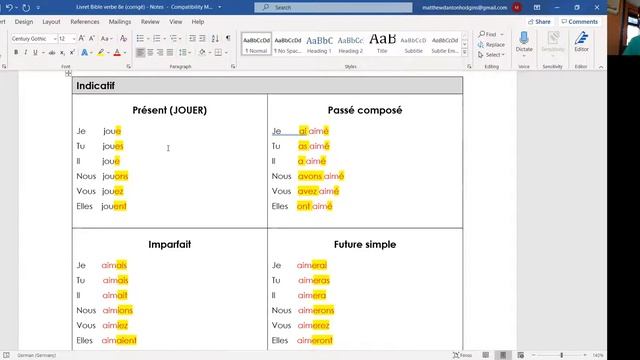Open the Layout tab

pyautogui.click(x=51, y=22)
